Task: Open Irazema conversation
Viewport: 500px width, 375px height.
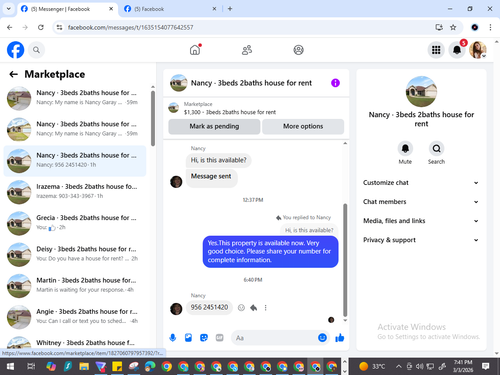Action: click(75, 192)
